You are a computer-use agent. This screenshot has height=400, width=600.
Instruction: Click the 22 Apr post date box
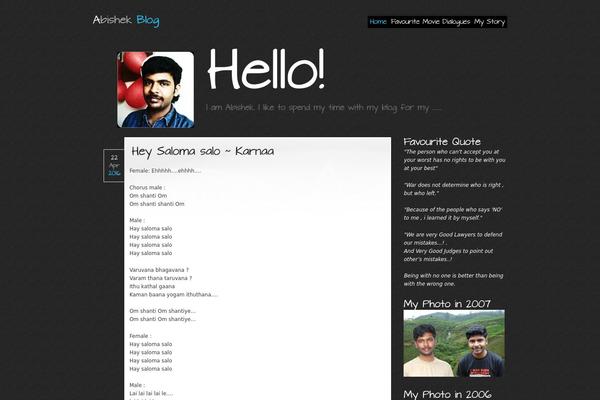tap(114, 165)
